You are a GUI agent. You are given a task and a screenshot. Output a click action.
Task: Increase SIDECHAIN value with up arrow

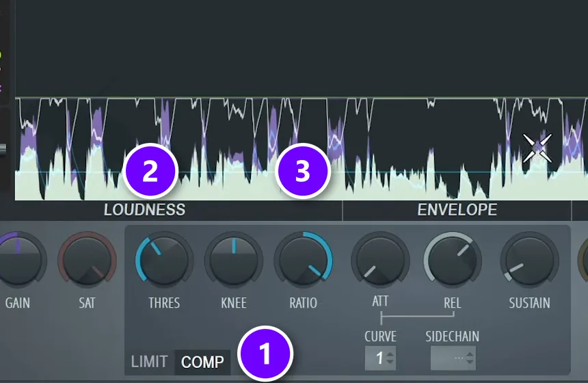pos(470,354)
